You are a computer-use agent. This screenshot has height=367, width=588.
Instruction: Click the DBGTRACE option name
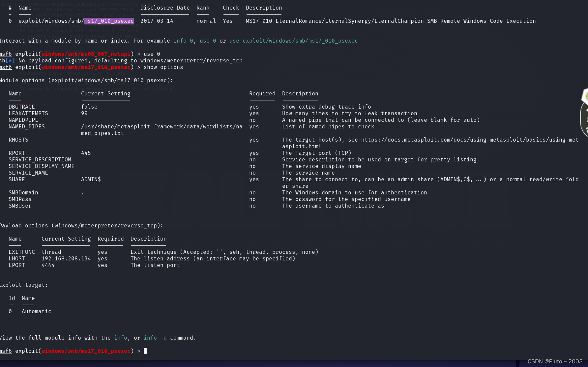[22, 107]
